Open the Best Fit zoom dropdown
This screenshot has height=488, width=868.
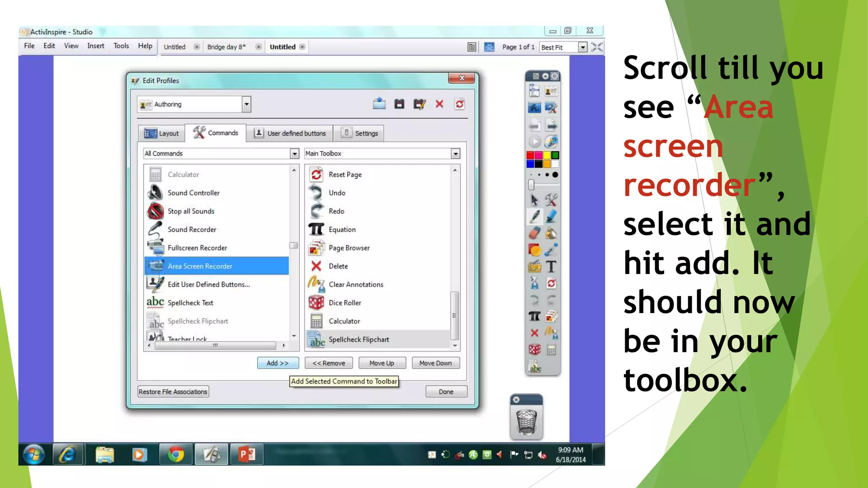click(583, 47)
